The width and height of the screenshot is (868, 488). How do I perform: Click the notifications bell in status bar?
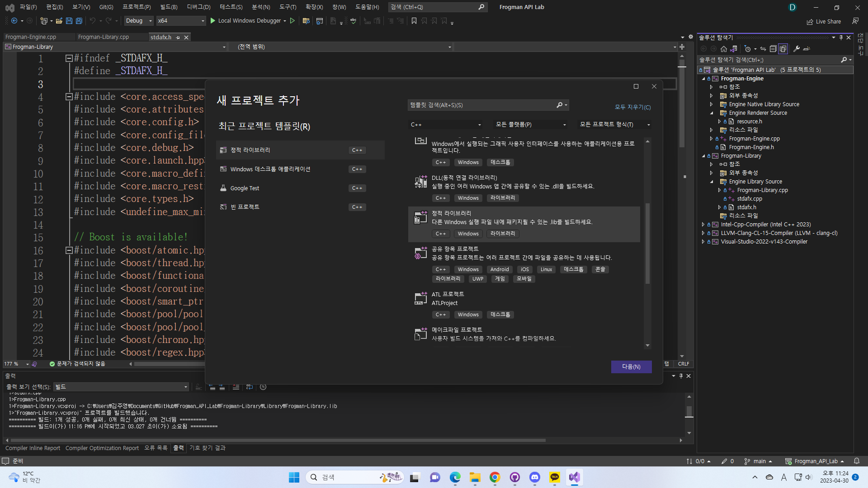click(857, 461)
